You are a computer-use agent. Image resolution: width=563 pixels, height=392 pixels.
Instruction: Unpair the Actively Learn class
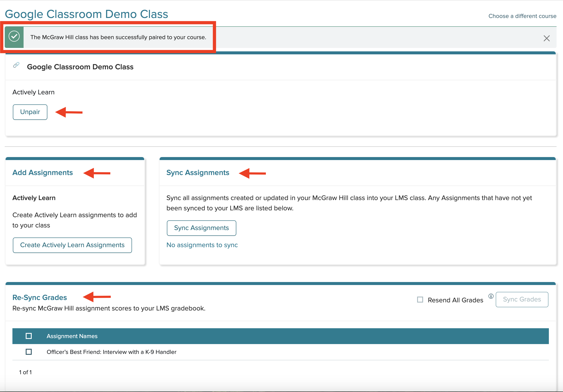point(30,112)
